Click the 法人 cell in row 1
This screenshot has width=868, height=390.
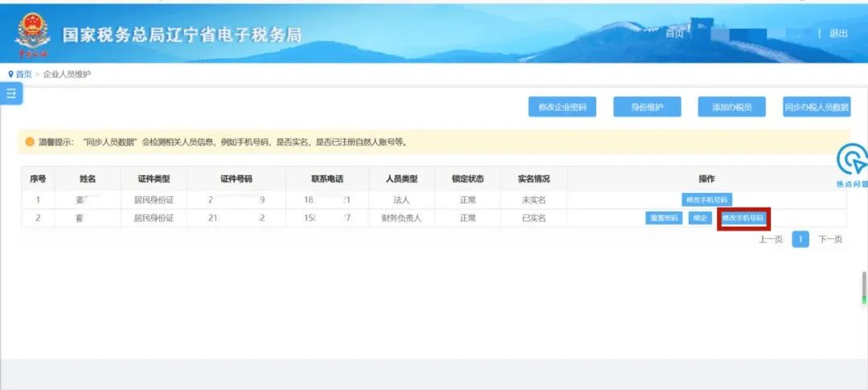coord(401,200)
